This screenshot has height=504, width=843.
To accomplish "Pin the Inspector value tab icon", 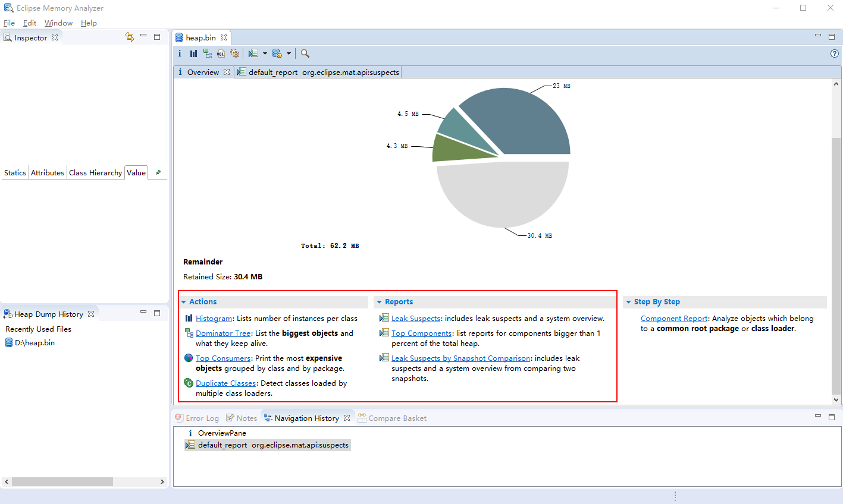I will (158, 173).
